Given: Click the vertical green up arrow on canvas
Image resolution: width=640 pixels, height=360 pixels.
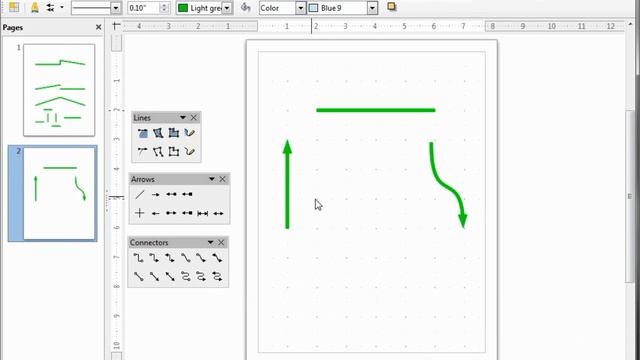Looking at the screenshot, I should pyautogui.click(x=287, y=184).
